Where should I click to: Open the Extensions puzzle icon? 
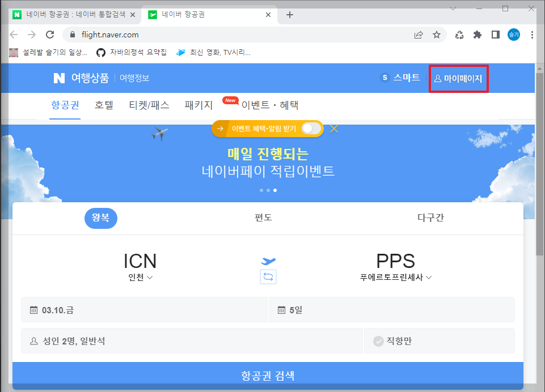(x=478, y=35)
